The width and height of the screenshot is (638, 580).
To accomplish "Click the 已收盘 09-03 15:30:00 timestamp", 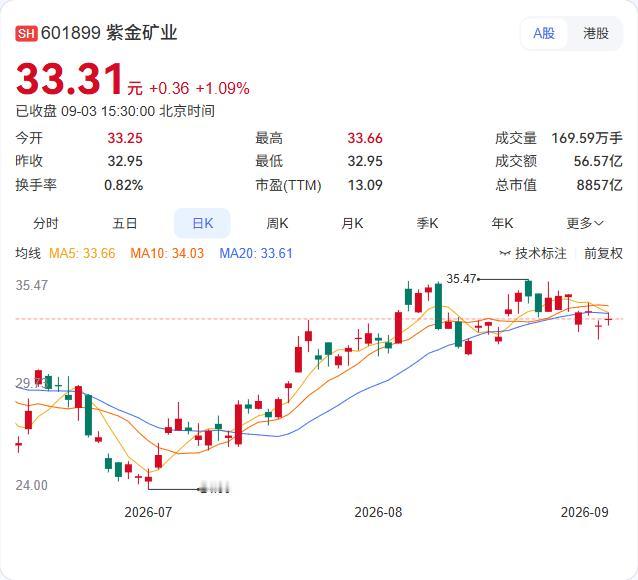I will click(x=115, y=111).
